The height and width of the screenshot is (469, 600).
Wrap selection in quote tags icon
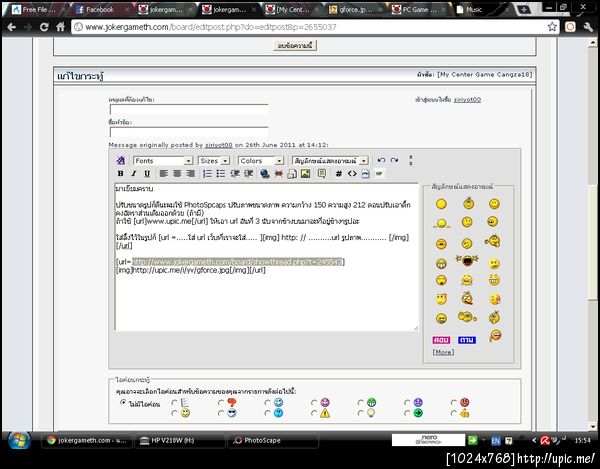tap(322, 174)
